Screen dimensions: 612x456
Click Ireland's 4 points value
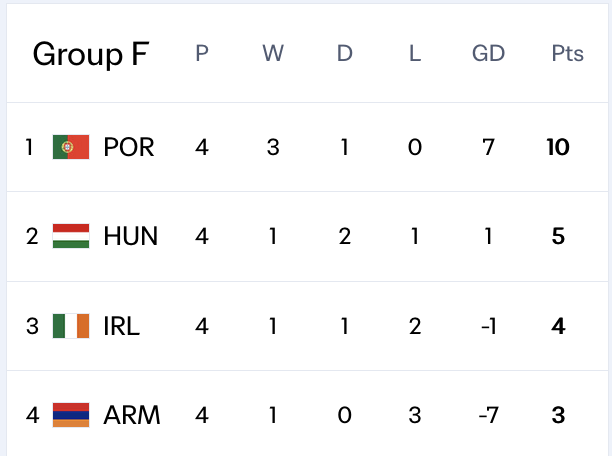[558, 325]
